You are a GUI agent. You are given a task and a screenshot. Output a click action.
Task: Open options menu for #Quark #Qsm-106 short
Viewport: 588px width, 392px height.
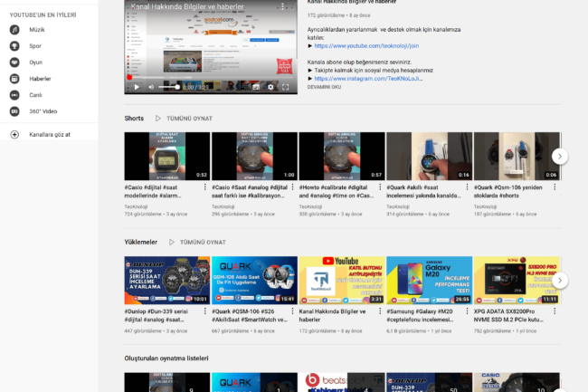[x=555, y=187]
